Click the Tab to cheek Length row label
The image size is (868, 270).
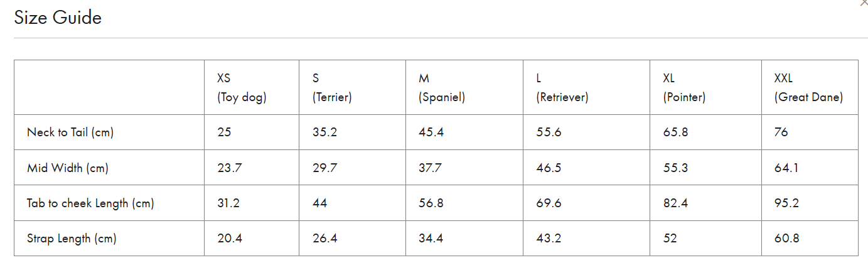click(x=90, y=203)
